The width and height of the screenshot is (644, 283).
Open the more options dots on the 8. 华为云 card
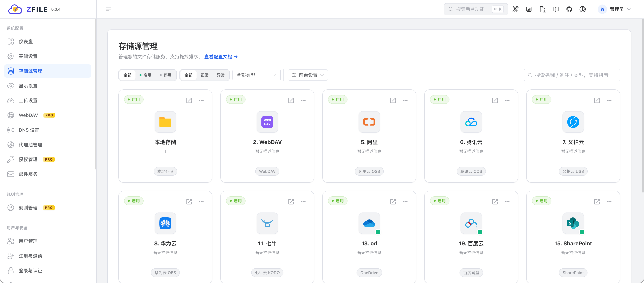click(201, 202)
